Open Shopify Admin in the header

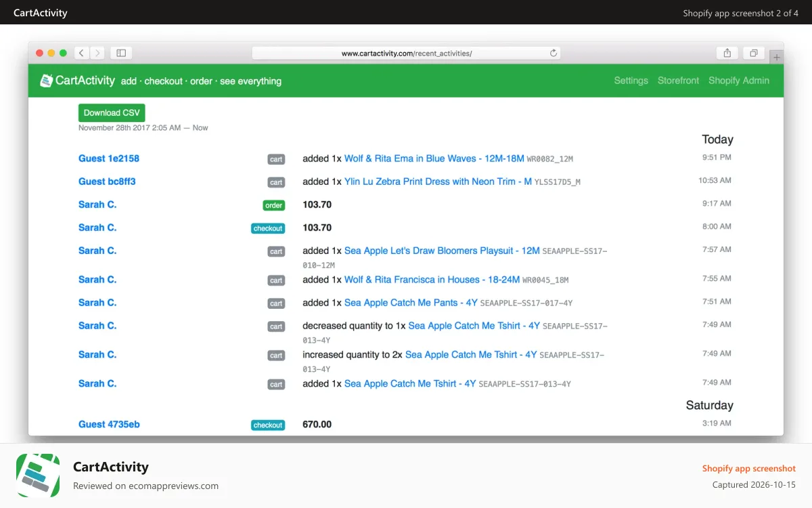(x=739, y=81)
